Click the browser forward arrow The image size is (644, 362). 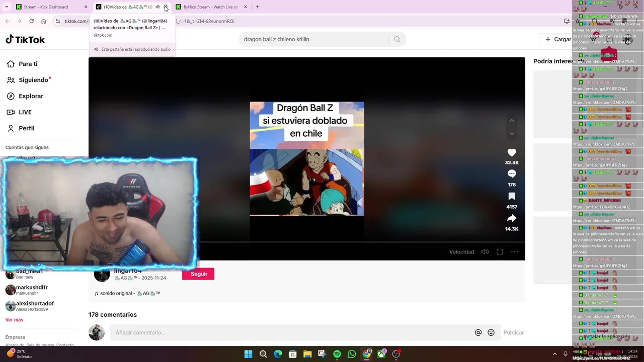[x=19, y=21]
